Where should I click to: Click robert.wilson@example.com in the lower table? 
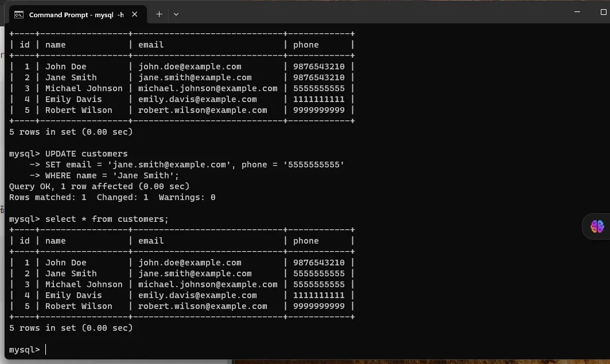coord(202,306)
